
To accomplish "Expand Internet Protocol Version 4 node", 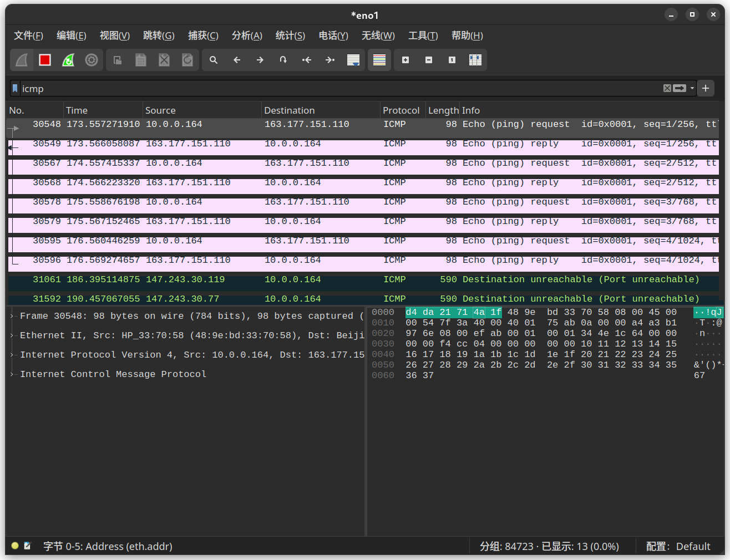I will point(12,355).
